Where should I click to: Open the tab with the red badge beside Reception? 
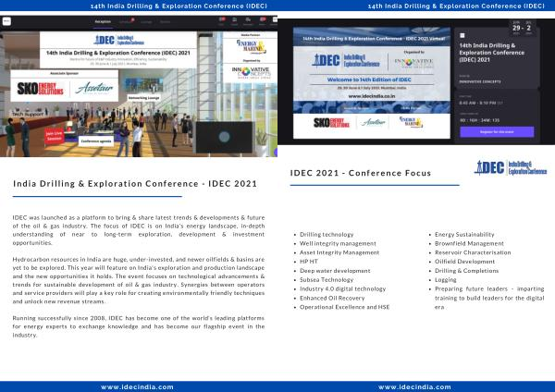[x=126, y=21]
